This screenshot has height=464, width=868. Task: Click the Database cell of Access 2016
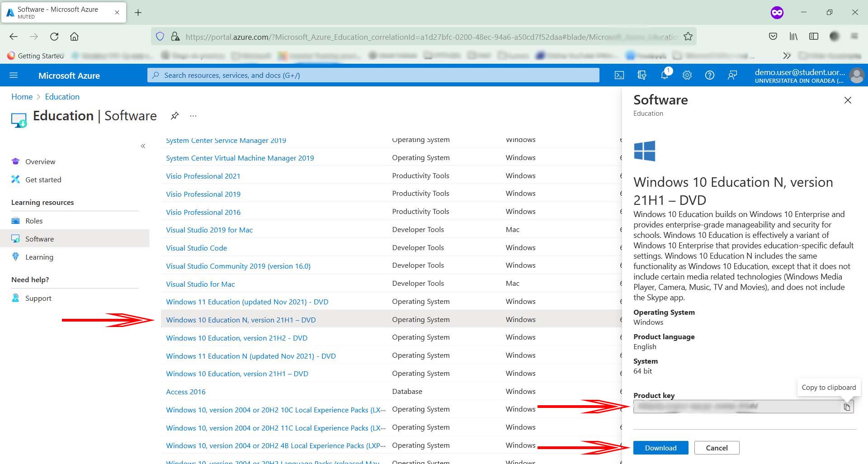(407, 391)
